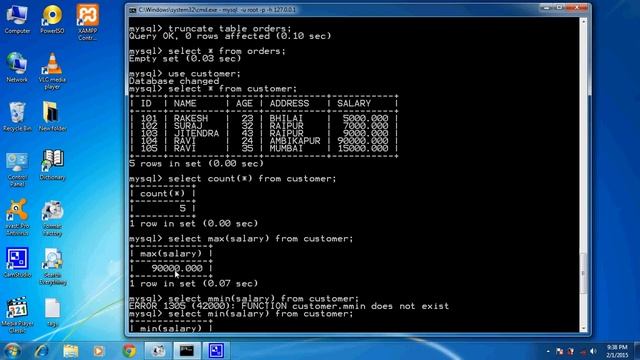This screenshot has width=640, height=360.
Task: Click the ERROR 1305 message line
Action: tap(289, 306)
